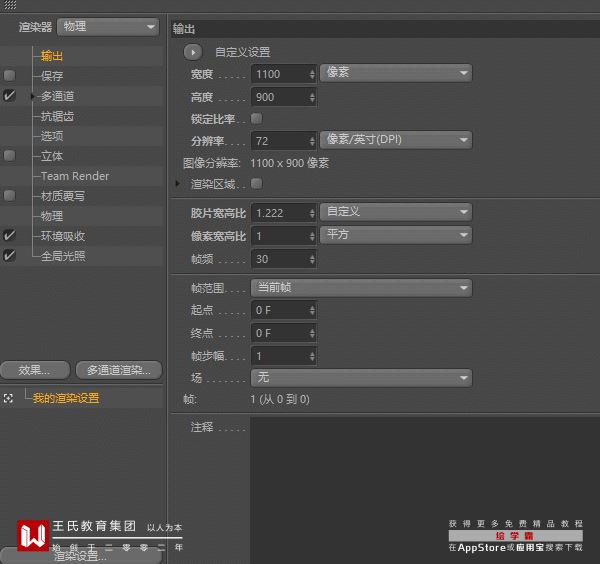This screenshot has width=600, height=564.
Task: Select 物理 in the settings tree
Action: click(52, 216)
